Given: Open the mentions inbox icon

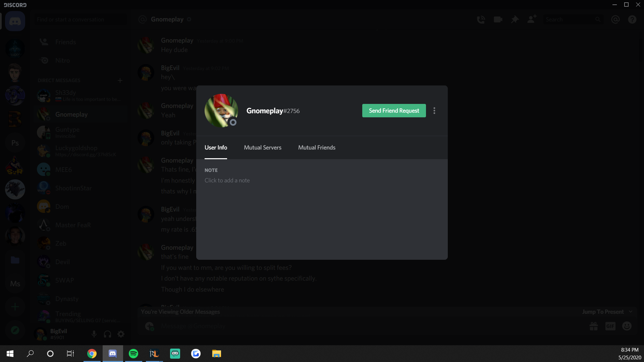Looking at the screenshot, I should pyautogui.click(x=615, y=20).
